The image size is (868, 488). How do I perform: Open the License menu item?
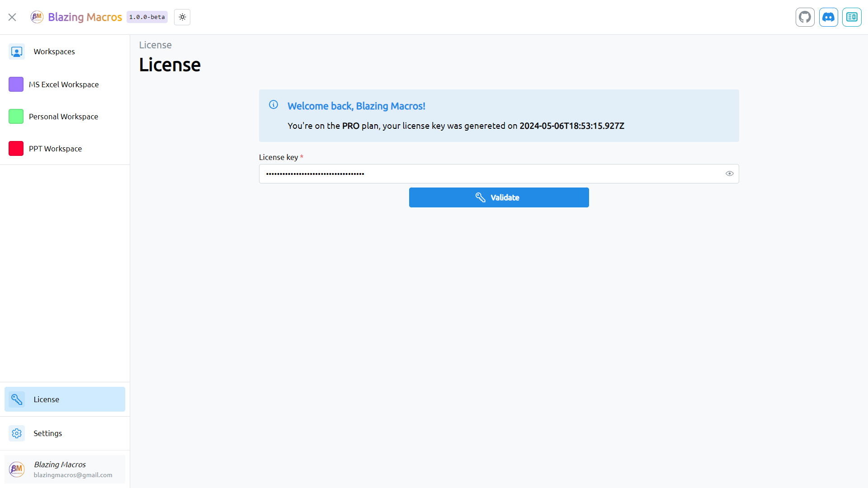(65, 399)
